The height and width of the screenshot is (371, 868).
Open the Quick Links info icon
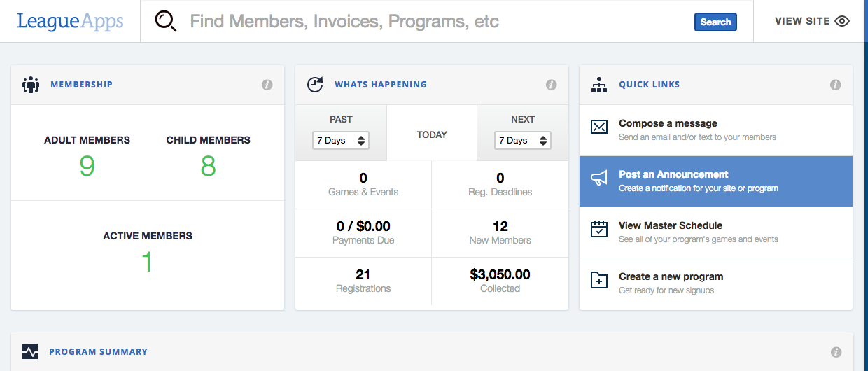(x=835, y=85)
